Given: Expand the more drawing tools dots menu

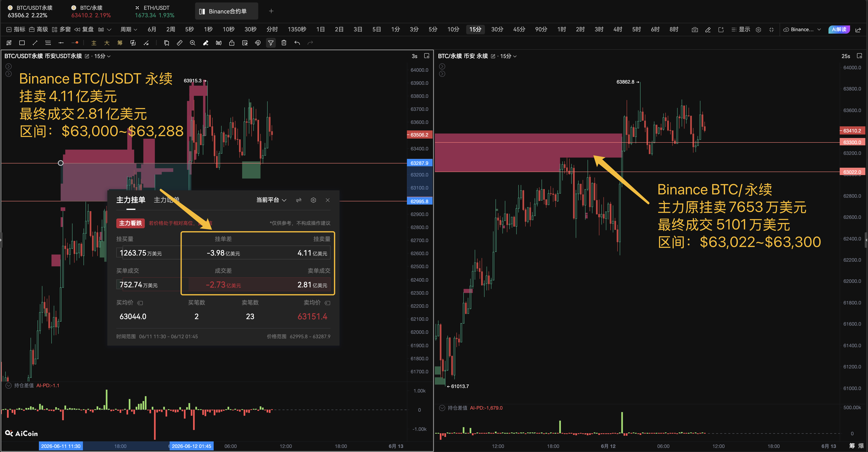Looking at the screenshot, I should click(x=75, y=43).
